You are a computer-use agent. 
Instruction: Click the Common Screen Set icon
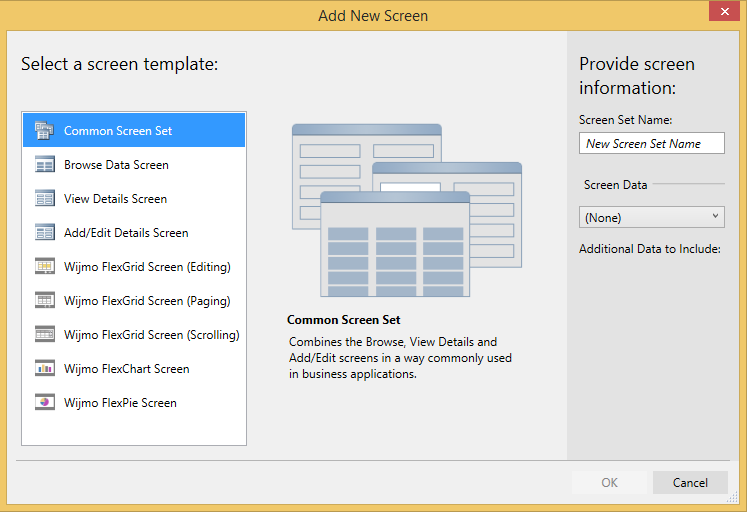point(44,130)
